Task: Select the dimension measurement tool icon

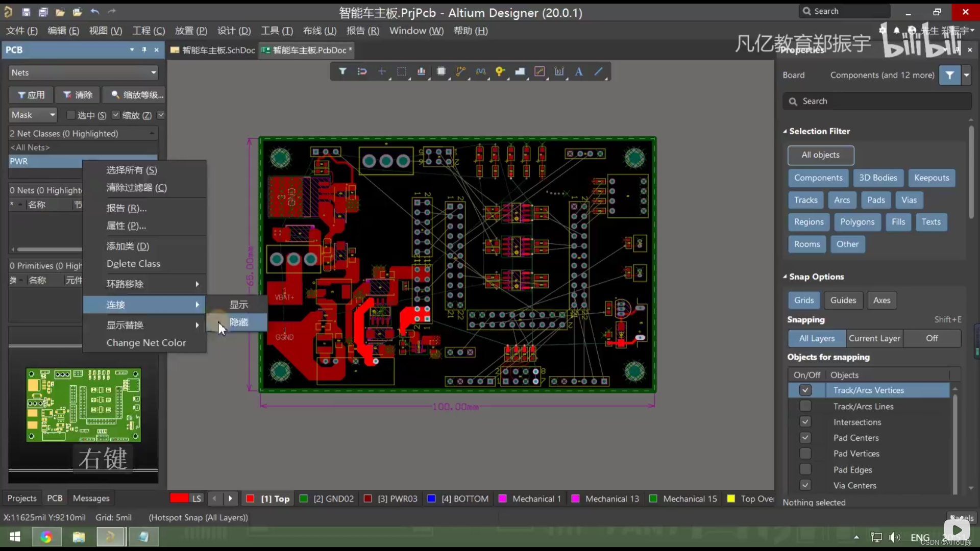Action: tap(559, 72)
